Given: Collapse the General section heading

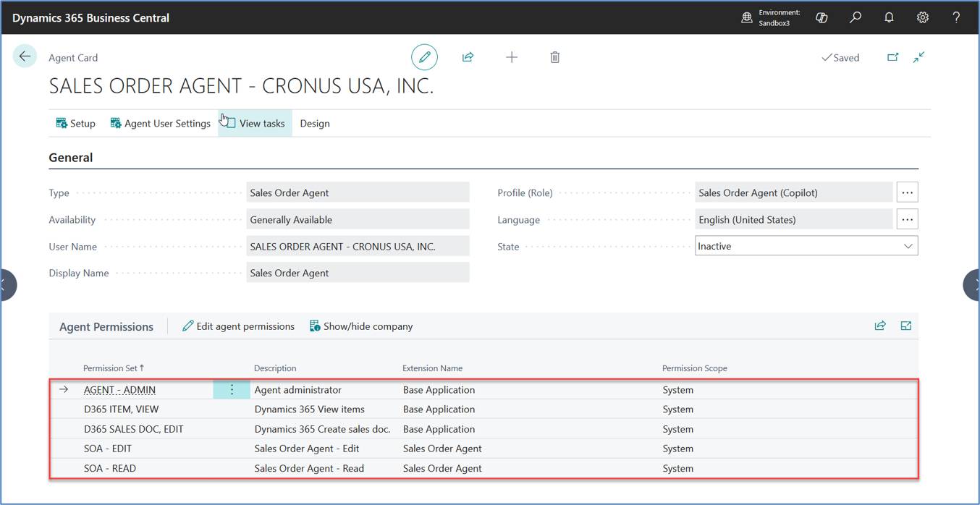Looking at the screenshot, I should 71,157.
